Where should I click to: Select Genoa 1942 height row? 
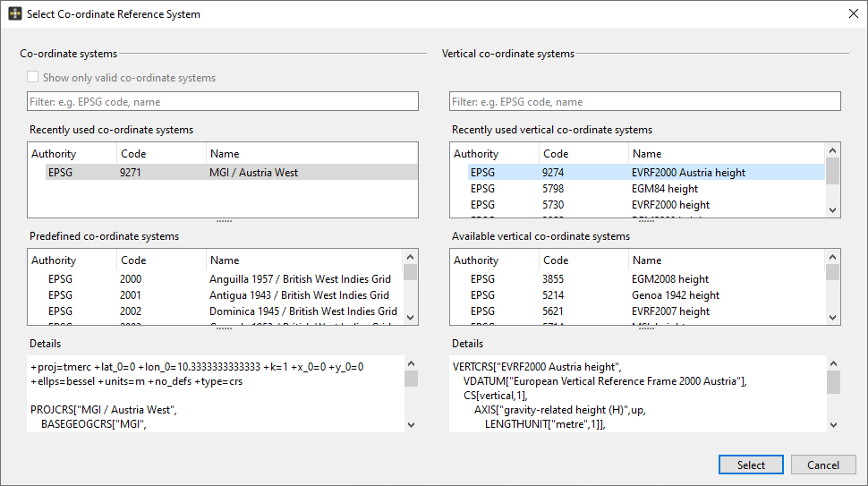tap(646, 295)
